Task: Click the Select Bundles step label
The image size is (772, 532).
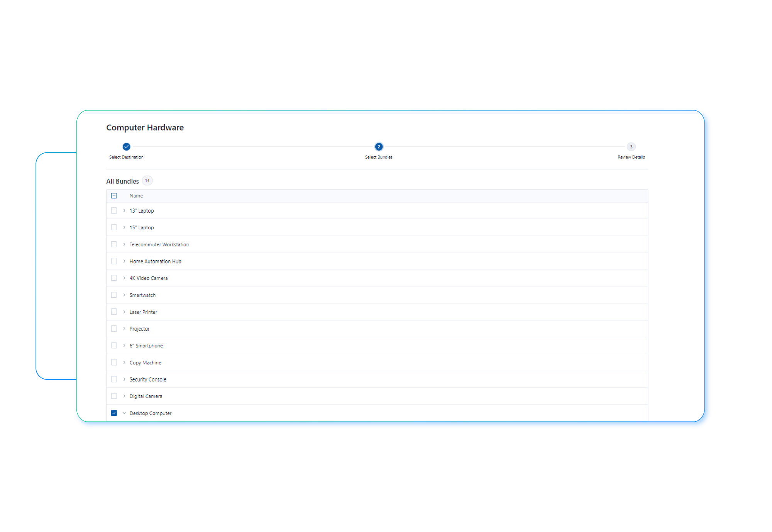Action: (x=379, y=157)
